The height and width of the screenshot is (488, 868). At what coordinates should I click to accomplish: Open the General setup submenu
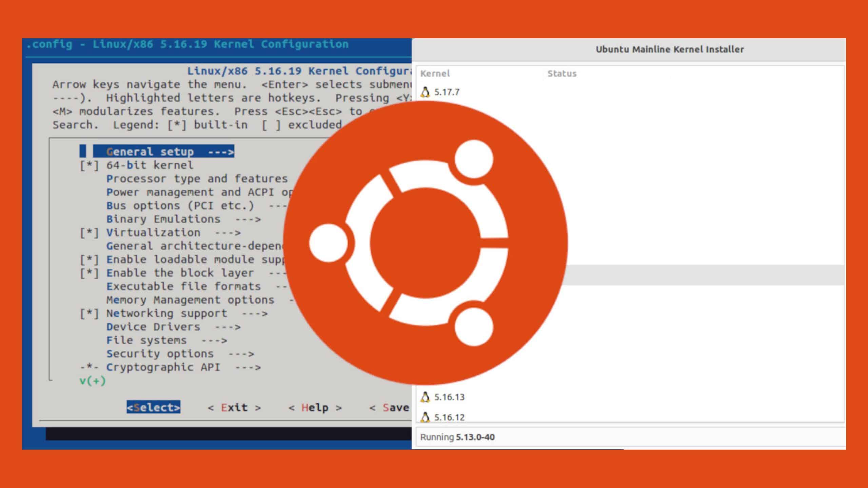coord(163,151)
